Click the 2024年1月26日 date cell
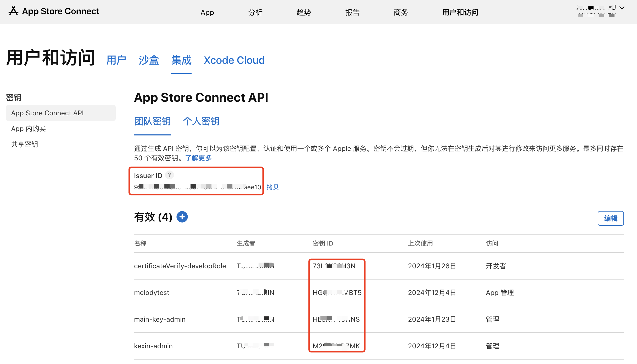This screenshot has height=364, width=637. (432, 266)
